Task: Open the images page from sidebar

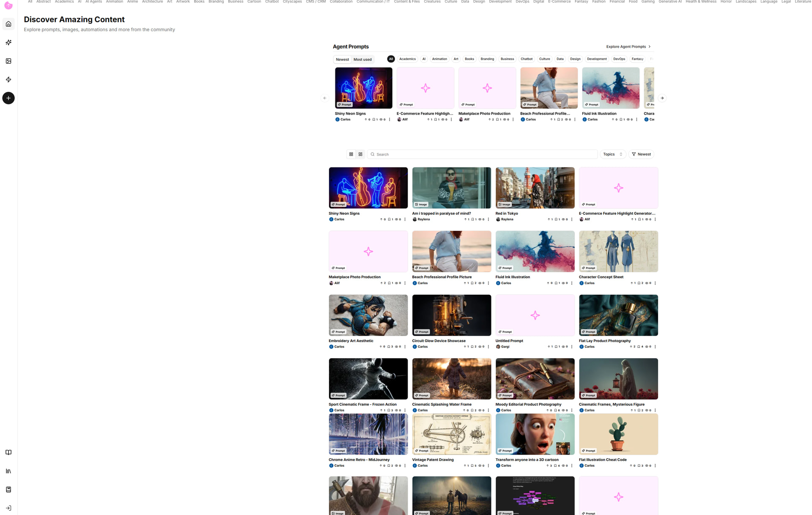Action: (8, 61)
